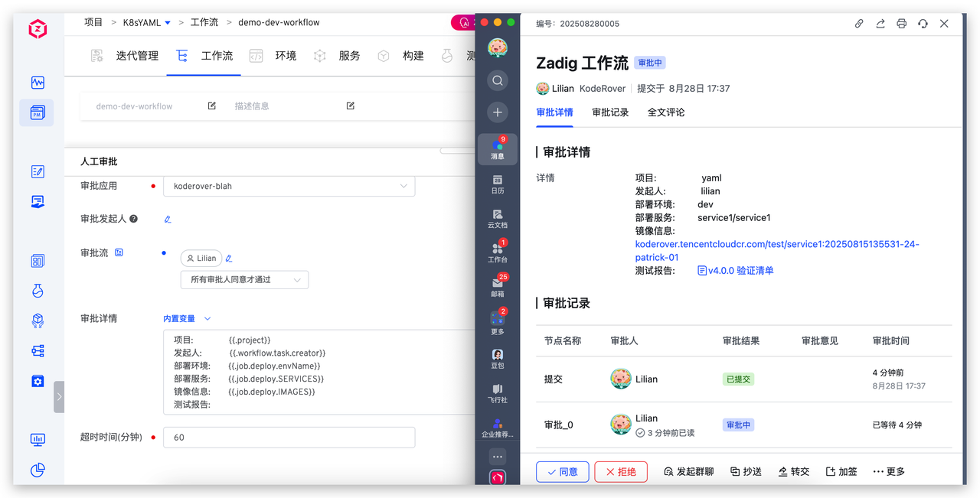Click inside the 审批详情 template text area
The width and height of the screenshot is (980, 498).
(319, 372)
